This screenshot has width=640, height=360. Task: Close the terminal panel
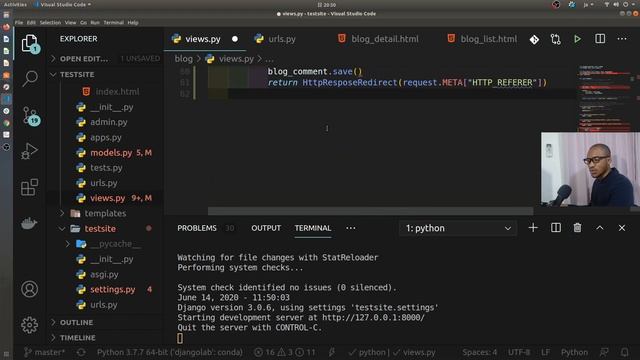(622, 228)
